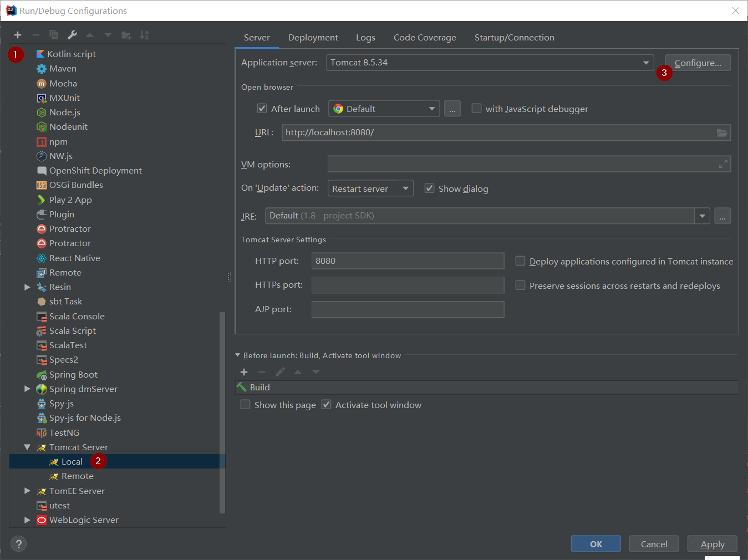Click the Remove Configuration minus icon

click(x=36, y=35)
